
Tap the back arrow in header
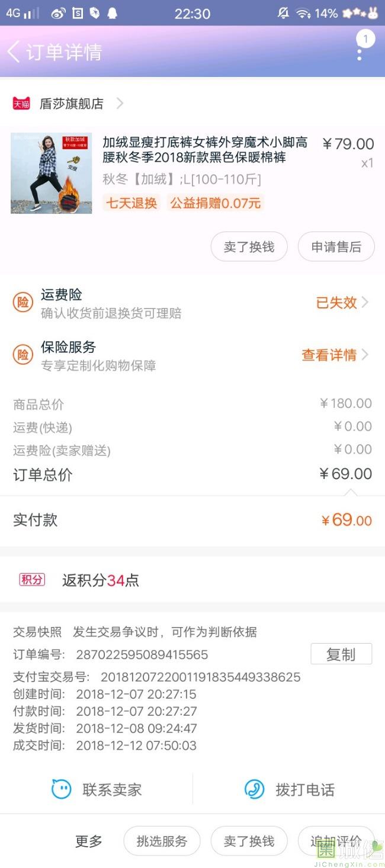tap(14, 52)
